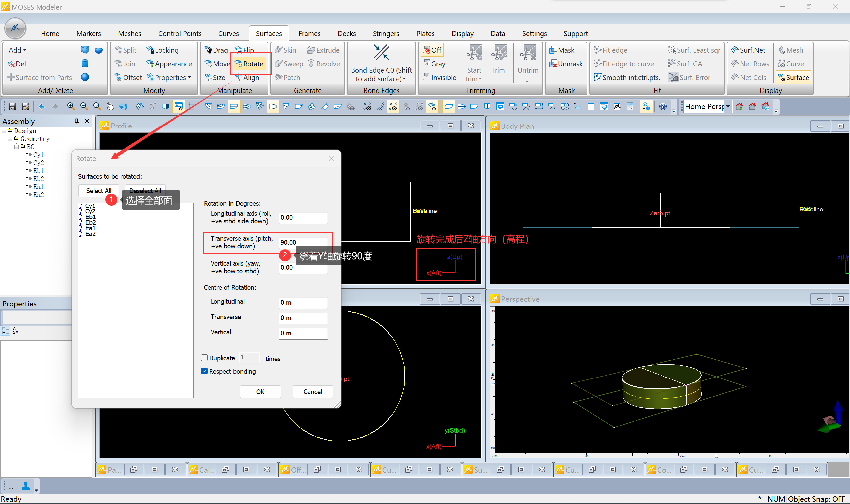Click the Zoom In magnifier icon
850x504 pixels.
(x=71, y=106)
